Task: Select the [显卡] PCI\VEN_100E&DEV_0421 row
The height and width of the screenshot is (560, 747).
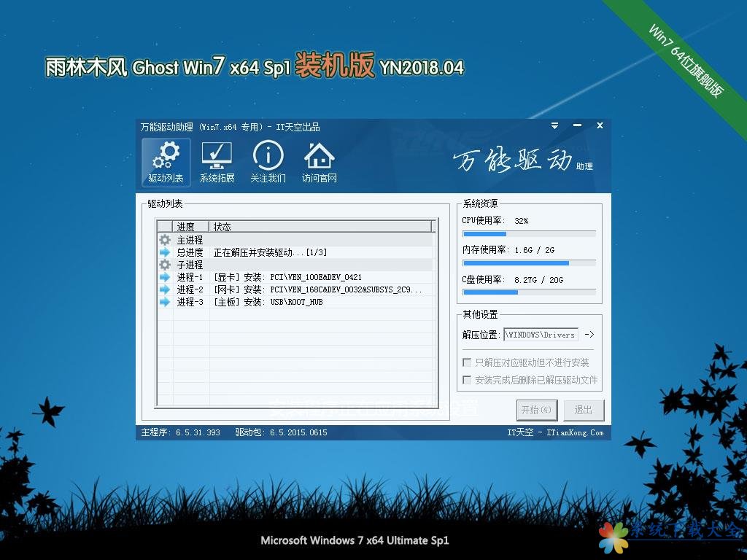Action: click(x=295, y=276)
